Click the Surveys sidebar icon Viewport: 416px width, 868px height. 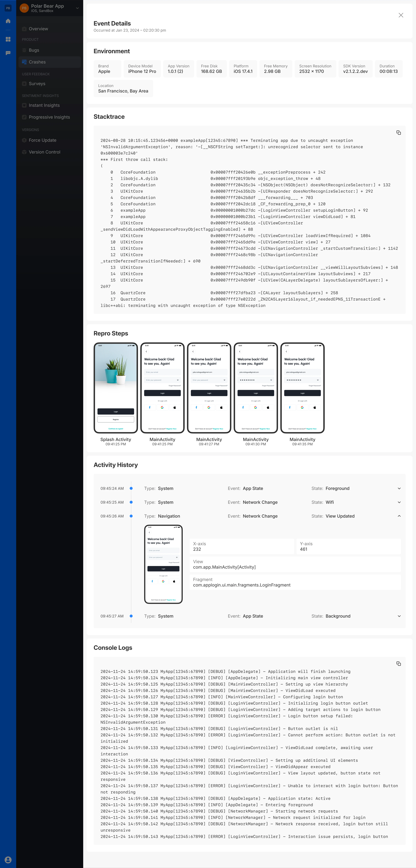[x=24, y=84]
